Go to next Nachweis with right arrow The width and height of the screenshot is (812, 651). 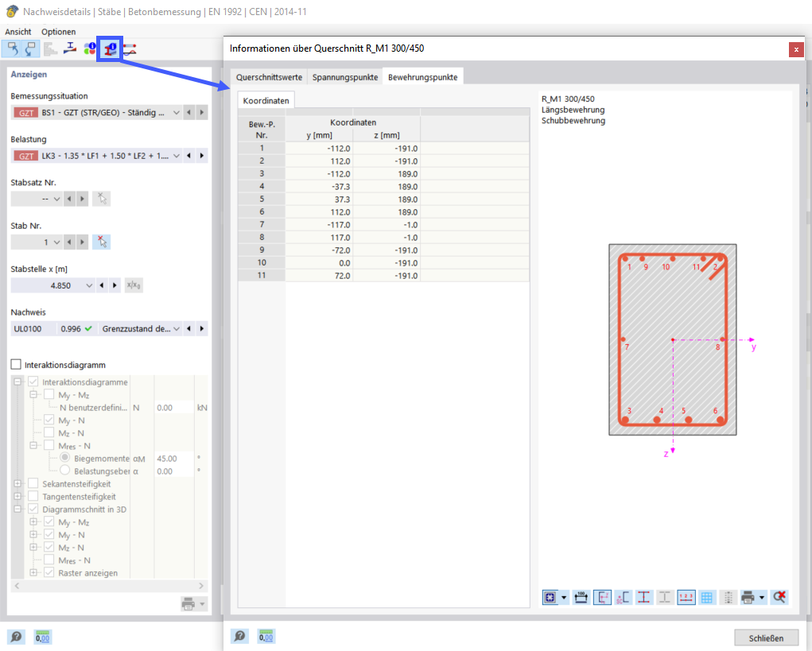202,328
